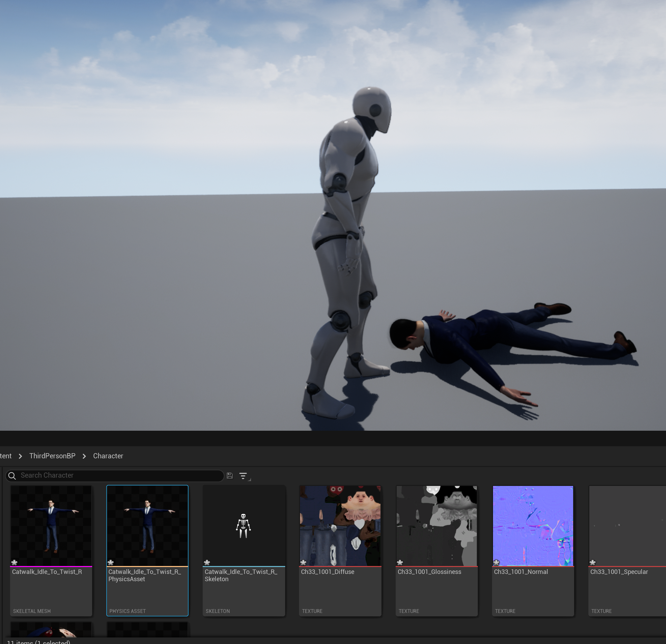
Task: Select the Catwalk_Idle_To_Twist_R_PhysicsAsset thumbnail
Action: pos(147,526)
